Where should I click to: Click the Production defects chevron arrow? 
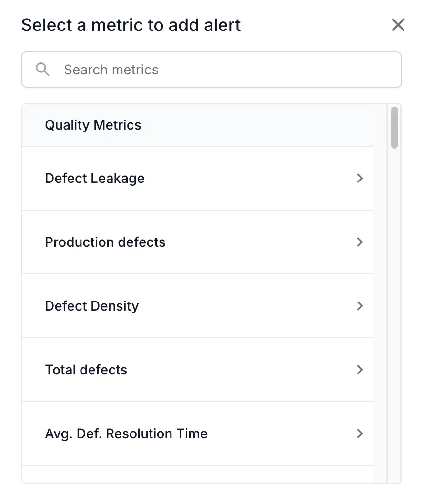coord(360,242)
